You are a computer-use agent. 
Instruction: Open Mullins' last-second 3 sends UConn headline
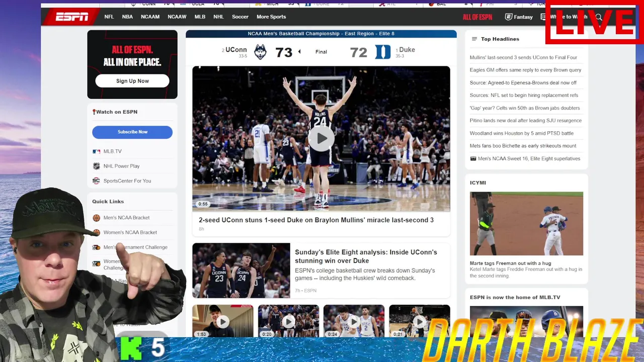pos(523,57)
